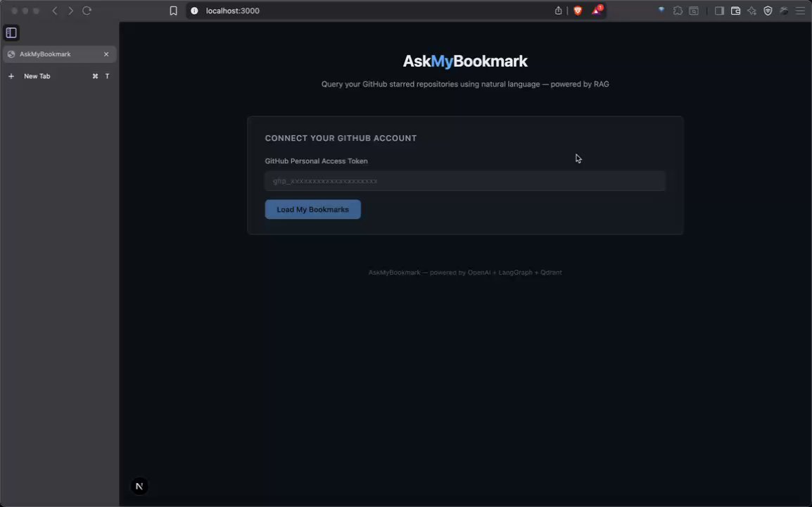
Task: Open the Leo AI sparkle icon
Action: [x=752, y=11]
